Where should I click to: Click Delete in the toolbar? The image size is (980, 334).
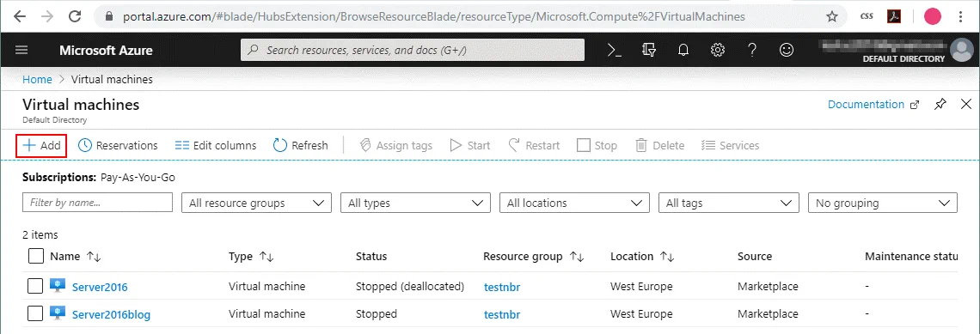click(x=660, y=145)
